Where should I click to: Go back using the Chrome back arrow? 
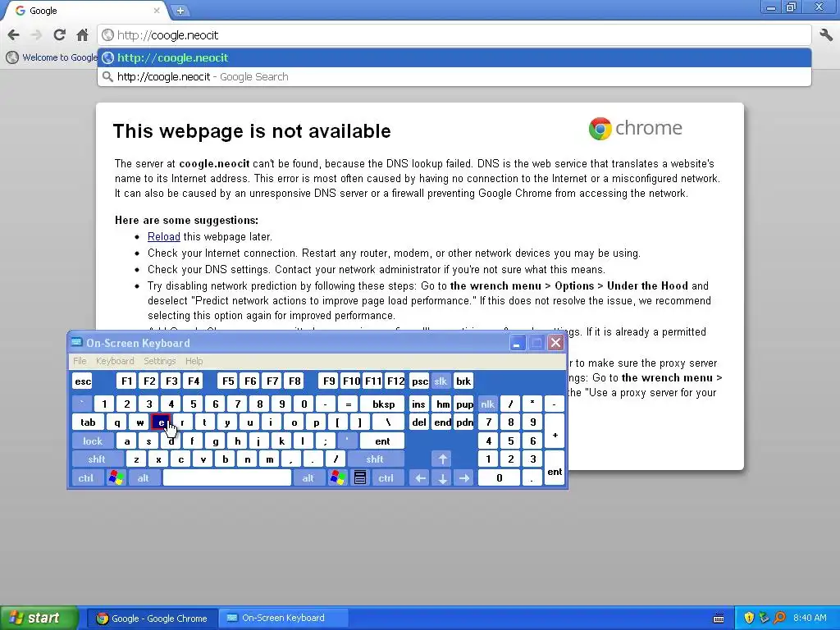(13, 35)
